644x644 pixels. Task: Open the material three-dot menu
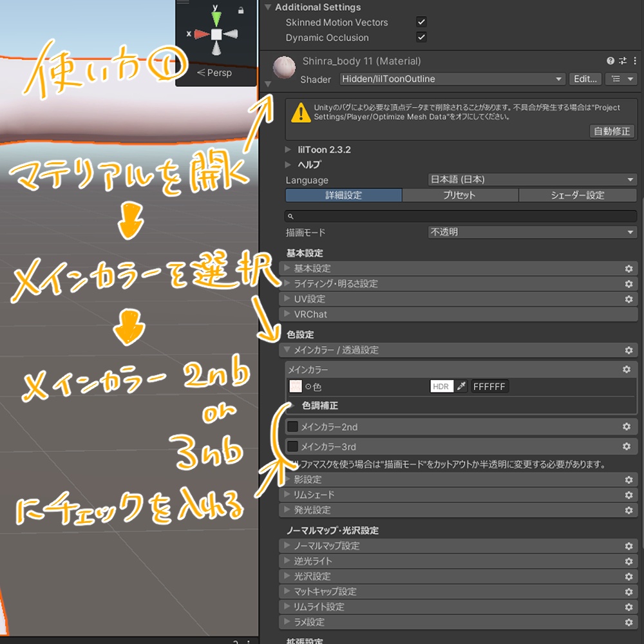click(x=635, y=61)
